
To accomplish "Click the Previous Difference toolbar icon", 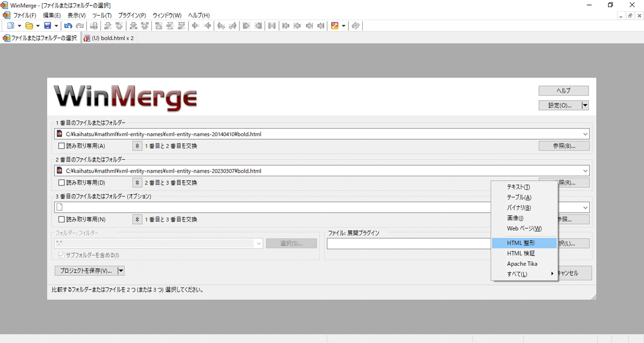I will 120,26.
